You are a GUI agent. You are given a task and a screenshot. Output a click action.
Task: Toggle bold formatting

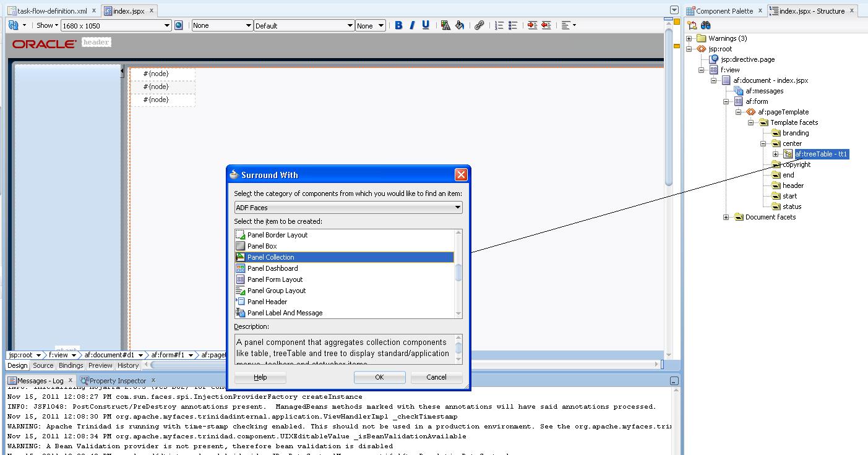click(398, 25)
